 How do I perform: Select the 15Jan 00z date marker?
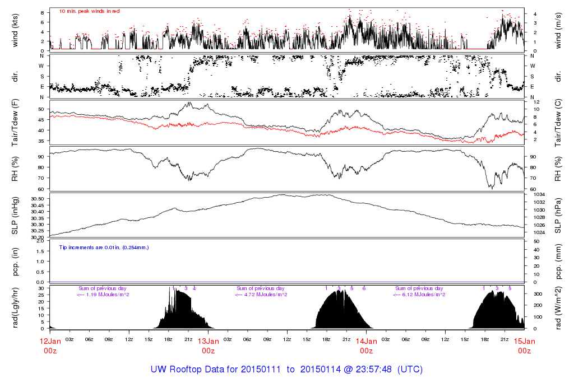524,346
